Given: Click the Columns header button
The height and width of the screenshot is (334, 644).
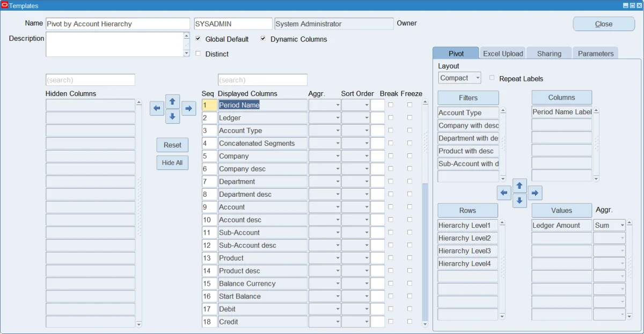Looking at the screenshot, I should pos(561,97).
